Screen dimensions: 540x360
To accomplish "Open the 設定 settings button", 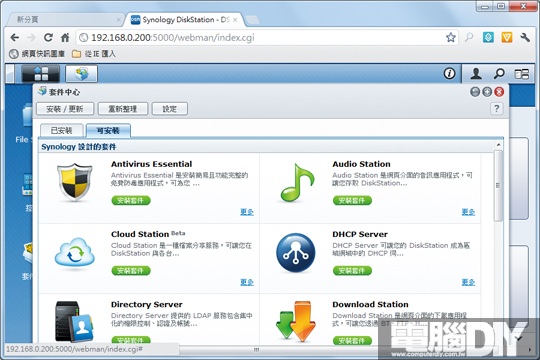I will [169, 109].
